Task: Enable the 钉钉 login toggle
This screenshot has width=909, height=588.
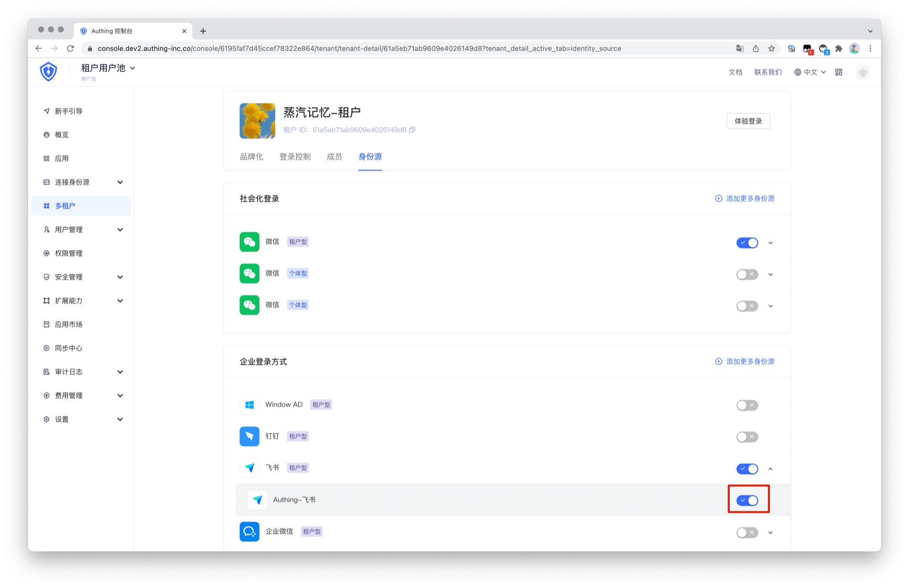Action: click(747, 437)
